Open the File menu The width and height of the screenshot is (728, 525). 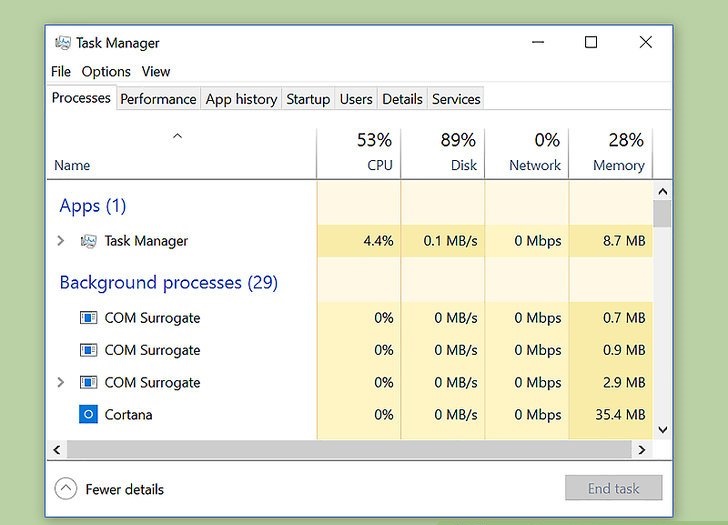tap(61, 71)
